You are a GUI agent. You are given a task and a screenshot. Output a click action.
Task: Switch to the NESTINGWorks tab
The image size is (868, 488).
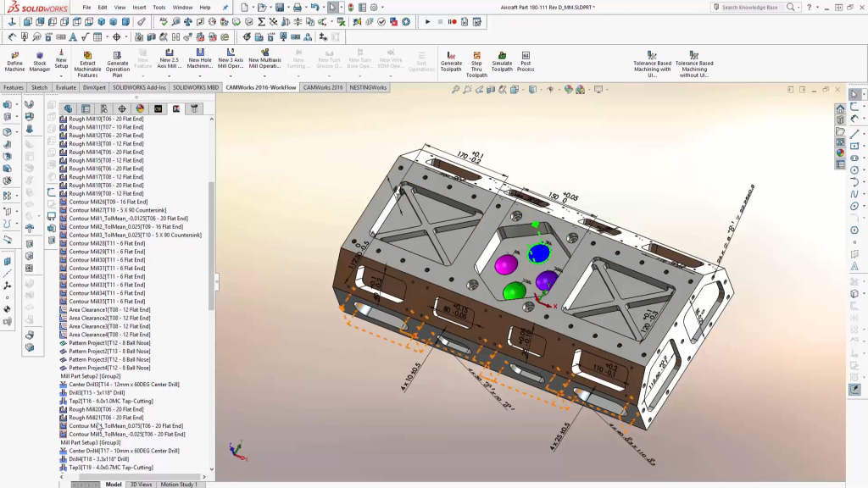coord(368,87)
